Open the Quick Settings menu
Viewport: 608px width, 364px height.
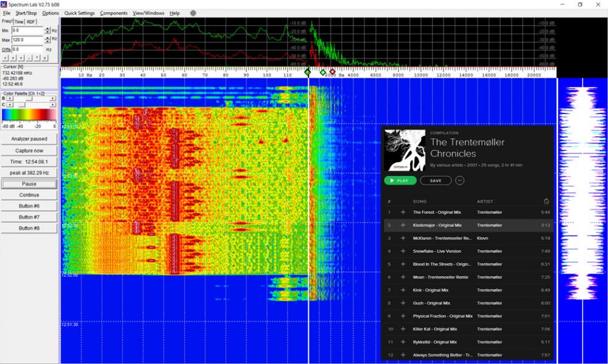tap(79, 13)
